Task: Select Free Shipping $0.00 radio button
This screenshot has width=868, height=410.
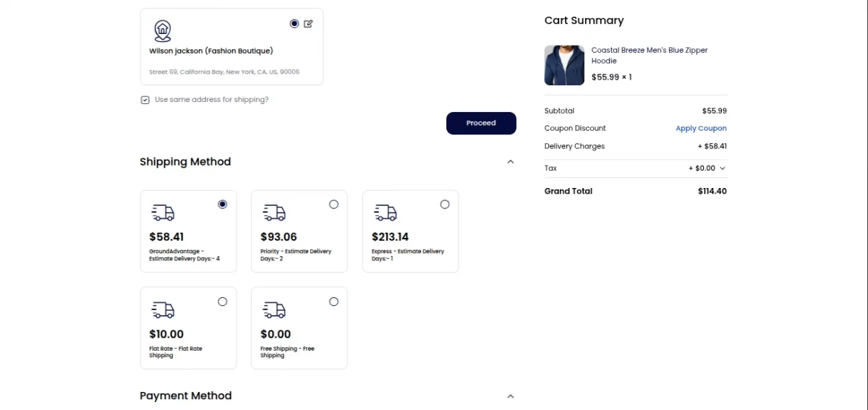Action: [333, 302]
